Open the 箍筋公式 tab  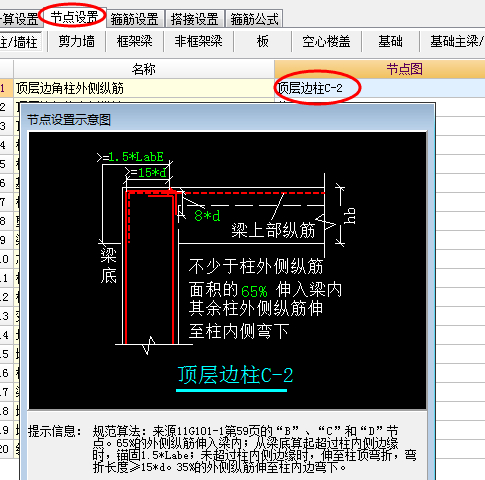coord(254,19)
